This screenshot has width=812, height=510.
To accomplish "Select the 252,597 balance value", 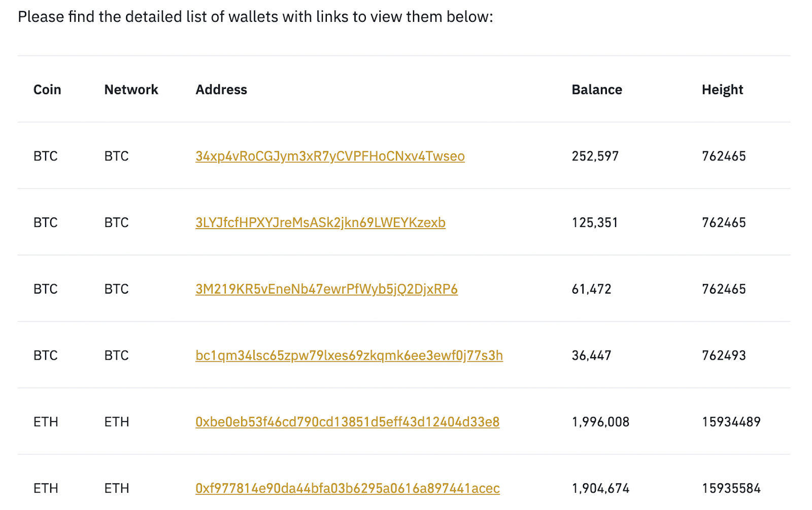I will tap(595, 156).
